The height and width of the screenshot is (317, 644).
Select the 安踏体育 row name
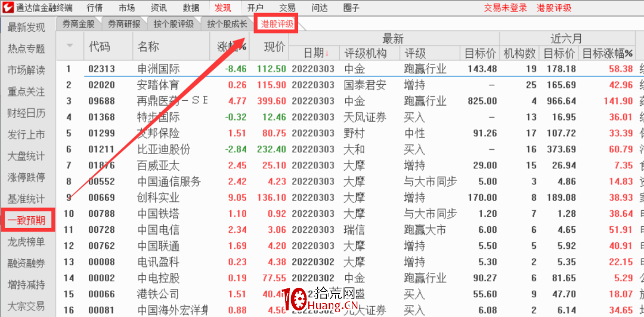coord(159,85)
